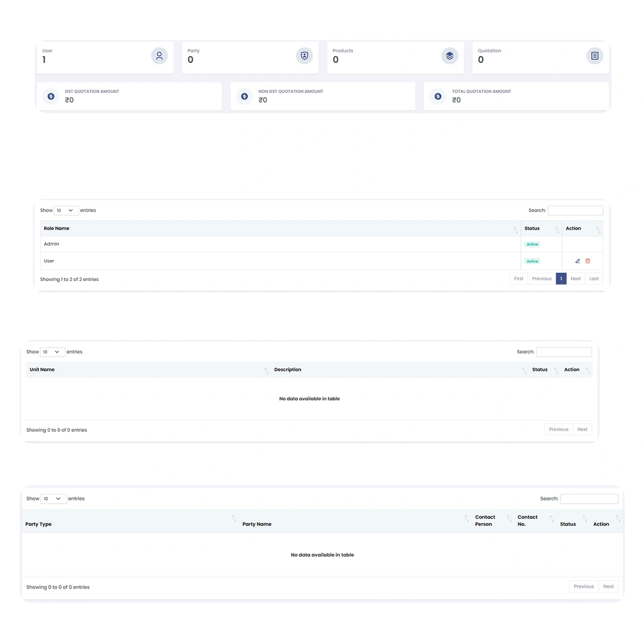Click Previous in roles table pagination
The image size is (644, 644).
(x=541, y=278)
